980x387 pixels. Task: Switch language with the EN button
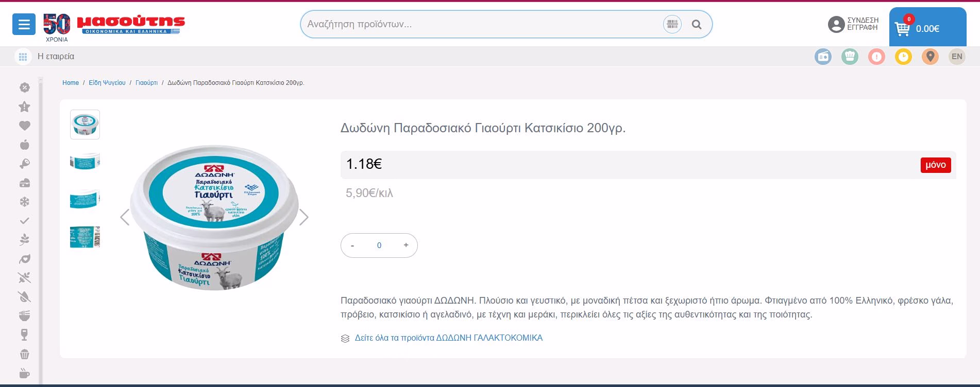tap(957, 57)
